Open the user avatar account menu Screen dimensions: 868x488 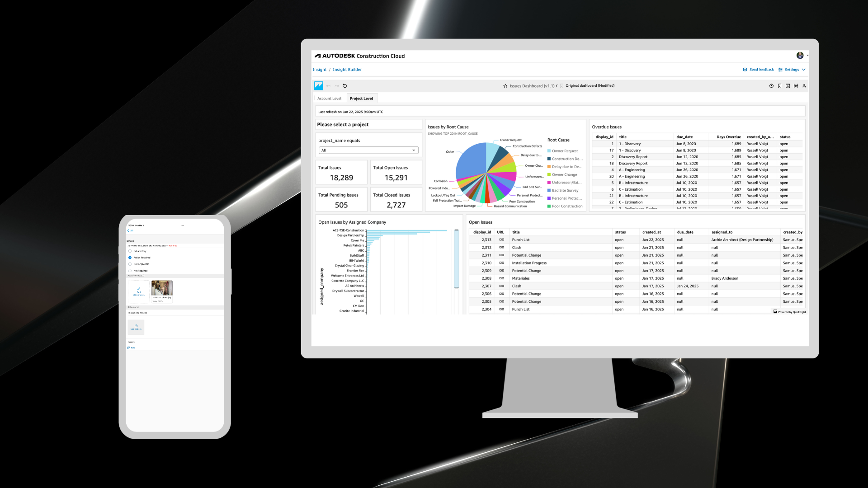coord(800,56)
